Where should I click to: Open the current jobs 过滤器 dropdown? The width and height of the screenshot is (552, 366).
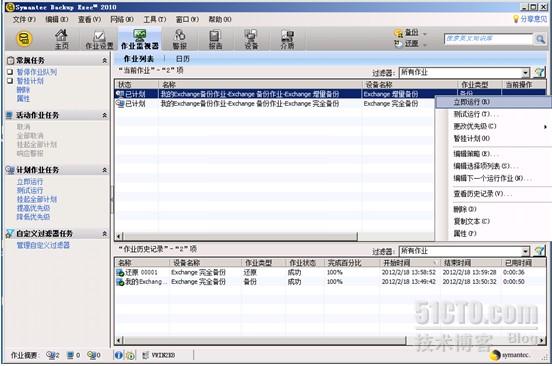[x=525, y=73]
